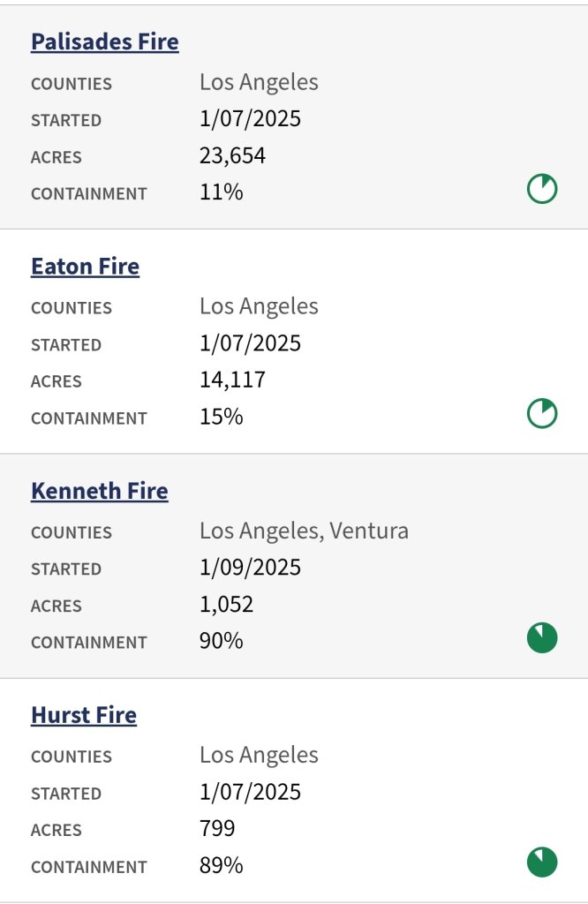Click the "Los Angeles, Ventura" counties text

coord(304,531)
